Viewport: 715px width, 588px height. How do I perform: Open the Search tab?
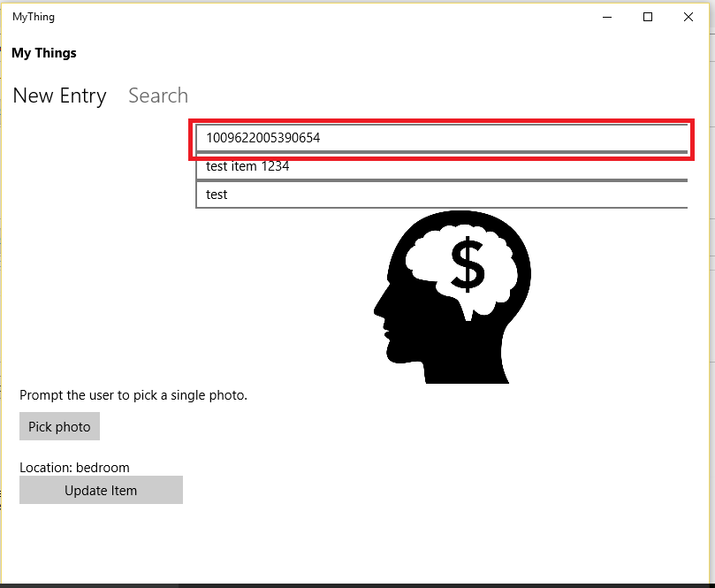(x=158, y=95)
